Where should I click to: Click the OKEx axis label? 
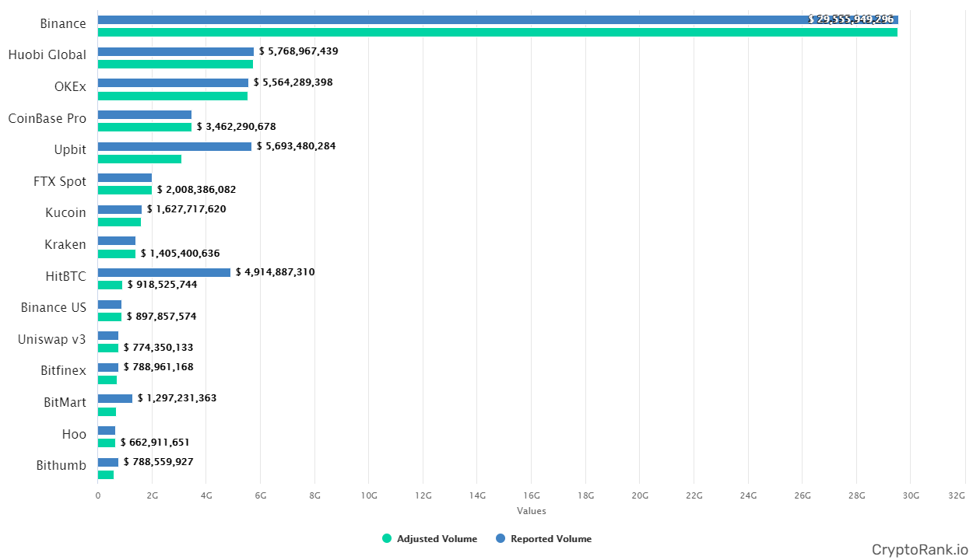tap(70, 86)
